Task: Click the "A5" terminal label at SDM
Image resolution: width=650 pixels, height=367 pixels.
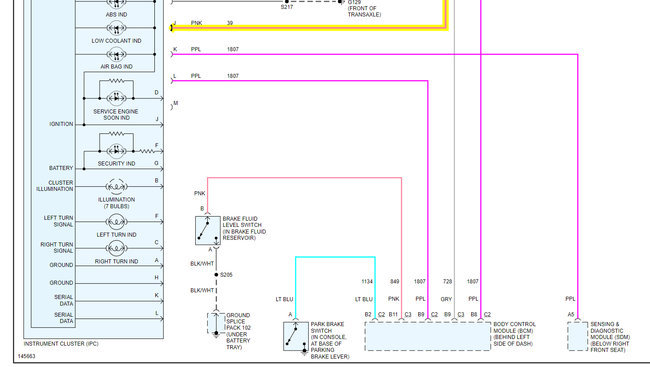Action: [x=571, y=314]
